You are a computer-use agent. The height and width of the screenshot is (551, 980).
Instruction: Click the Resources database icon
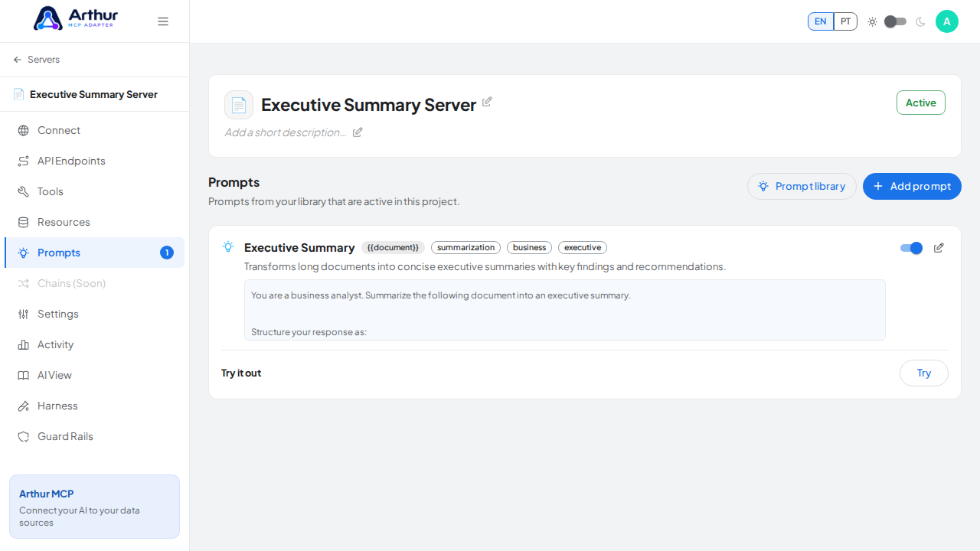23,222
